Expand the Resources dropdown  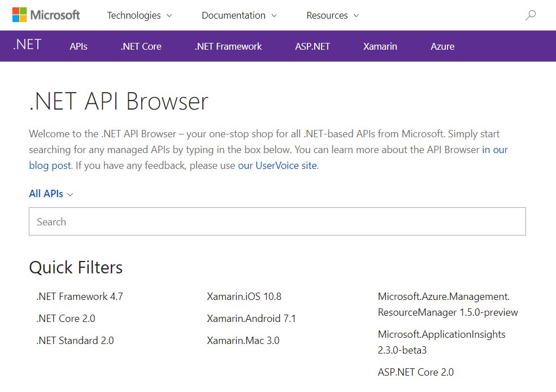click(x=333, y=16)
